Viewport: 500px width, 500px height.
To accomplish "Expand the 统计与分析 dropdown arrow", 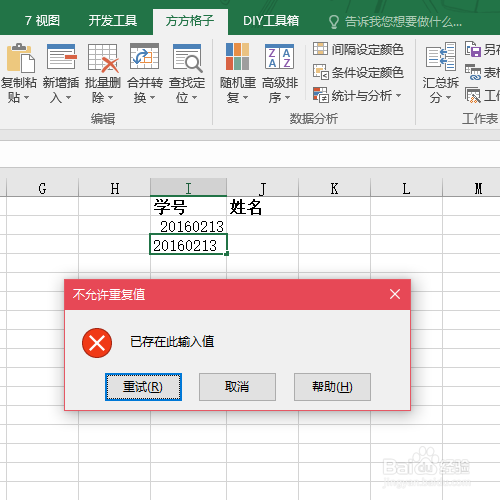I will point(398,96).
